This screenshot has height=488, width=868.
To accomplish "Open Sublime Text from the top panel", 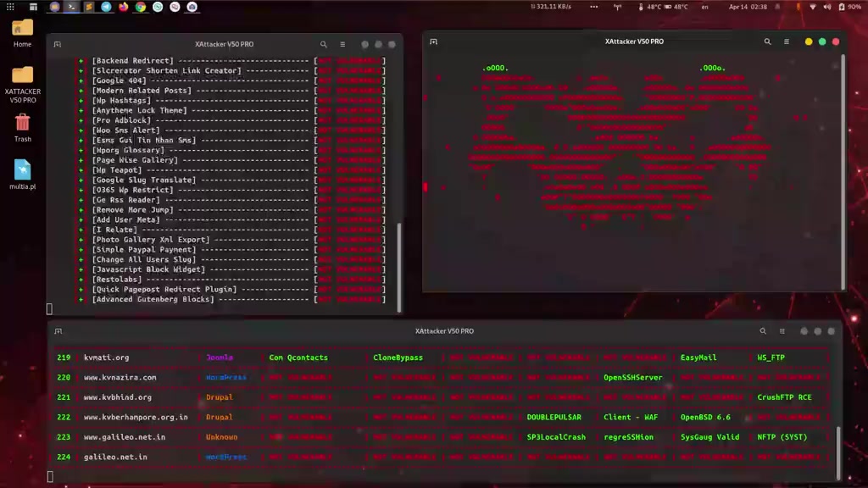I will point(88,7).
